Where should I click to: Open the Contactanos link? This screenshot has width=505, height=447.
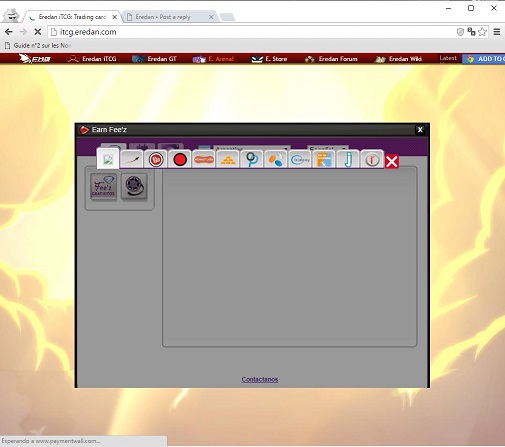click(x=260, y=379)
